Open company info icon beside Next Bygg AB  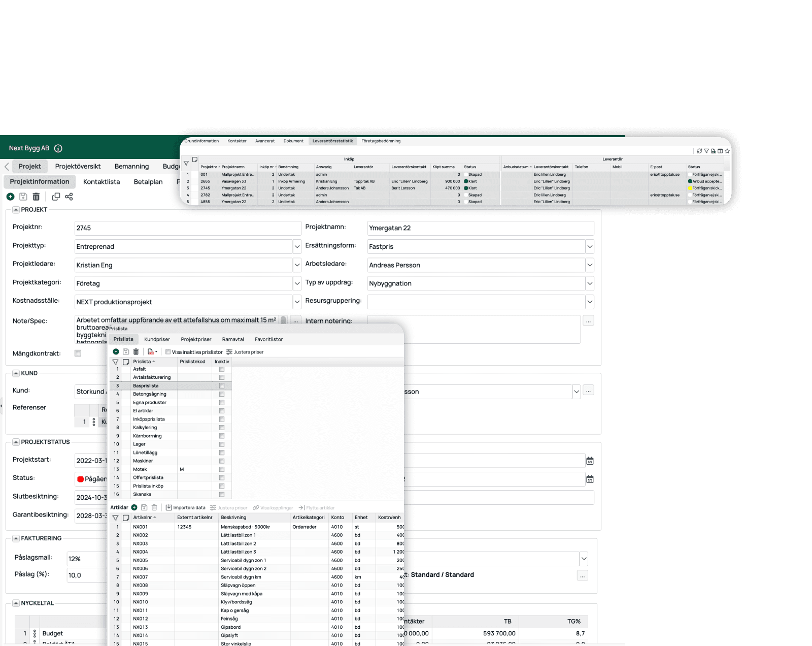pos(58,148)
